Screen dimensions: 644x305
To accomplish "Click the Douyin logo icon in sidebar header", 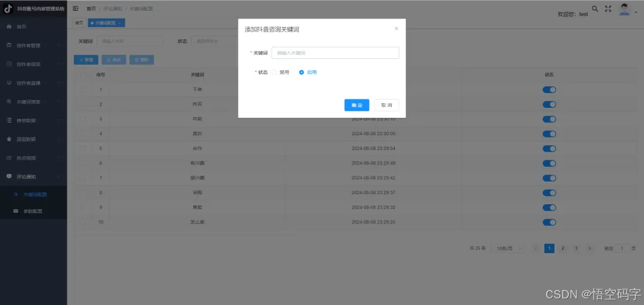I will [x=8, y=8].
